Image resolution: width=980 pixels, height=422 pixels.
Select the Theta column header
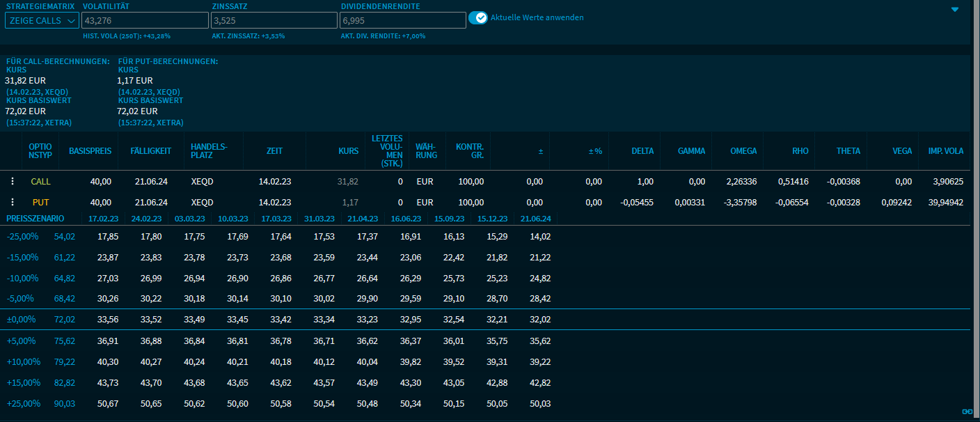pos(848,151)
